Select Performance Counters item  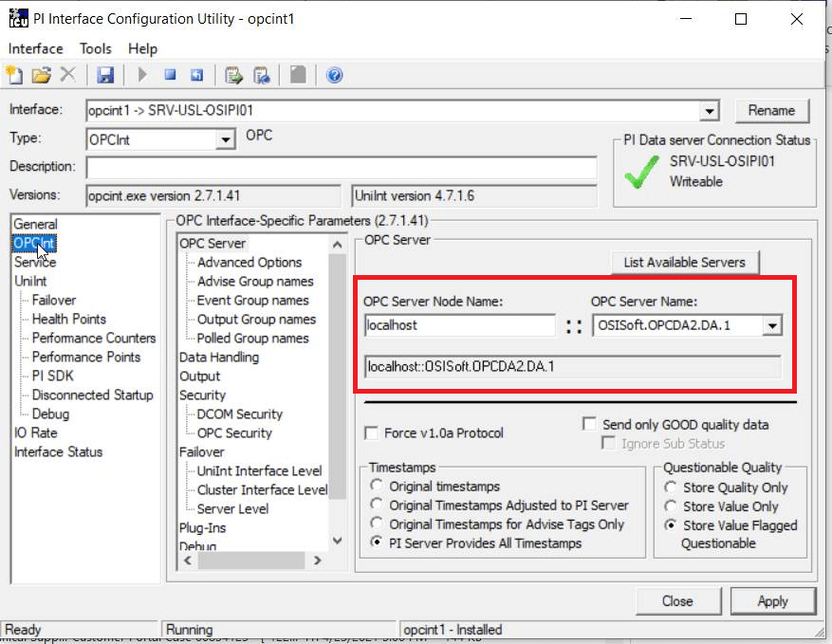(x=93, y=338)
